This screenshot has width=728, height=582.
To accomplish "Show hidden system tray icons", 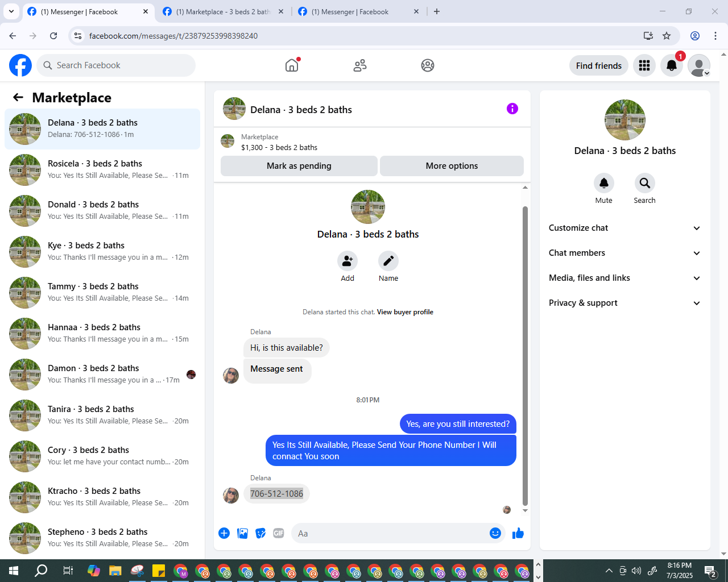I will pos(609,571).
